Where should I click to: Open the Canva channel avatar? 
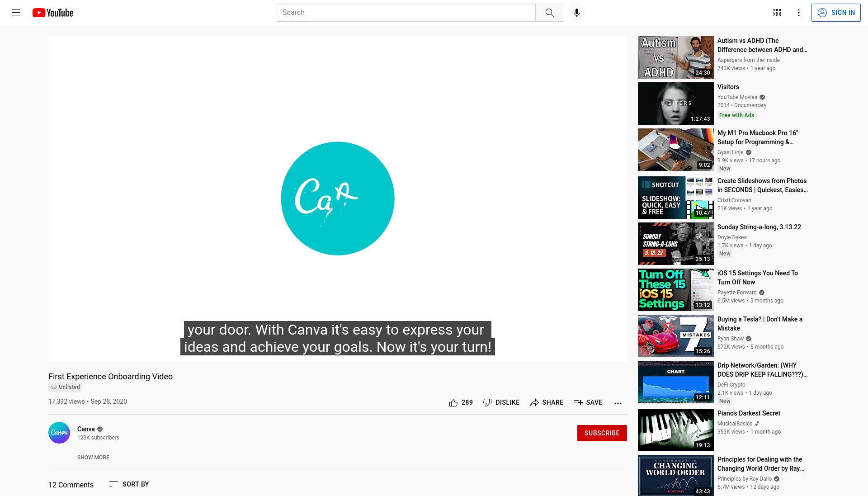coord(59,433)
